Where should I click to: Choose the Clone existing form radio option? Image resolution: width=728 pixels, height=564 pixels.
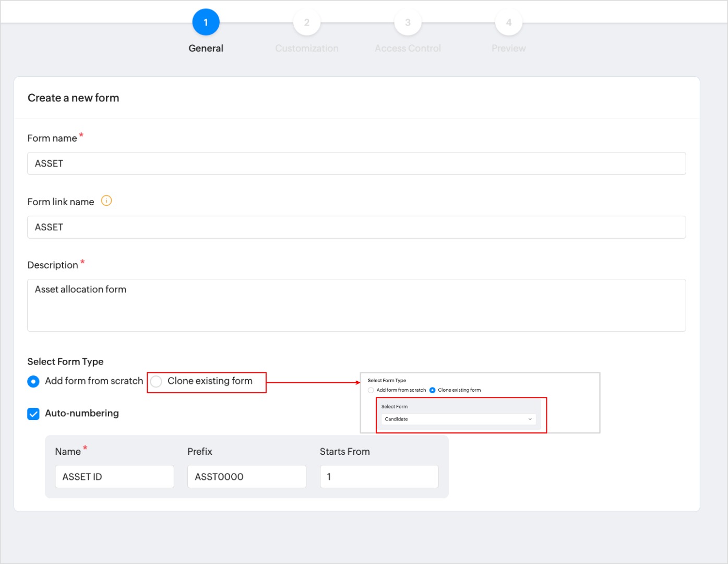pyautogui.click(x=156, y=382)
